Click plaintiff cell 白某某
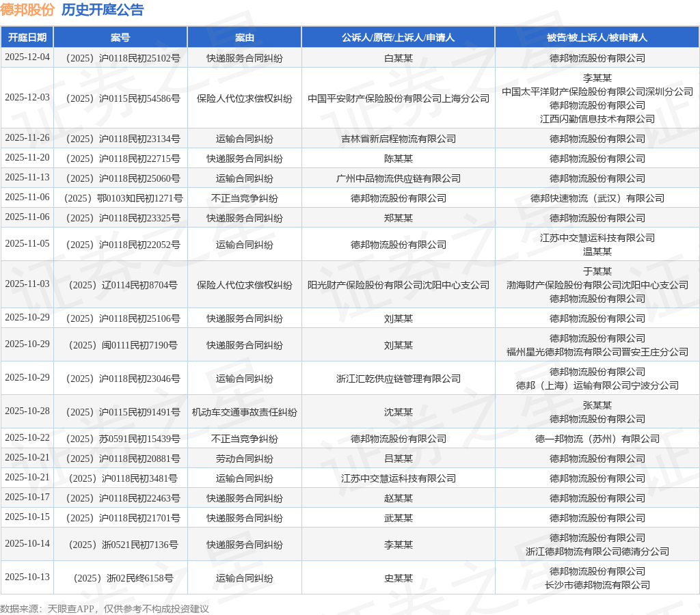This screenshot has height=615, width=700. coord(399,58)
